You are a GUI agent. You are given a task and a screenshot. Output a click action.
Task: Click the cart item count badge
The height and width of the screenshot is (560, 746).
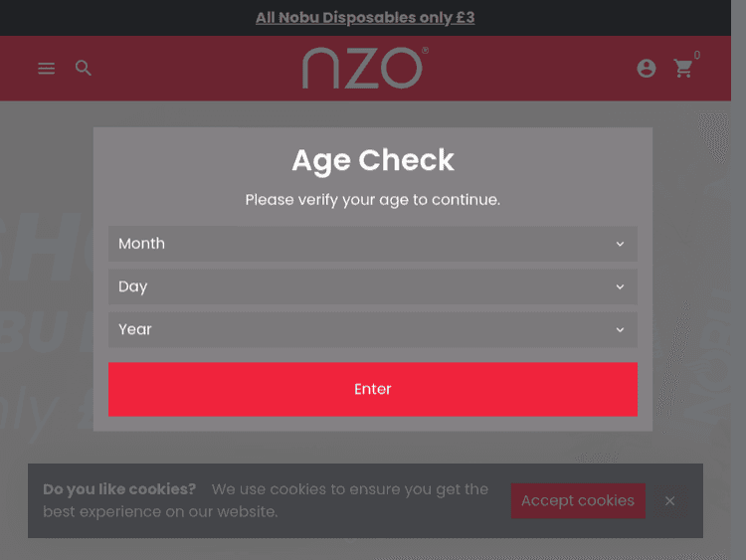click(x=697, y=56)
